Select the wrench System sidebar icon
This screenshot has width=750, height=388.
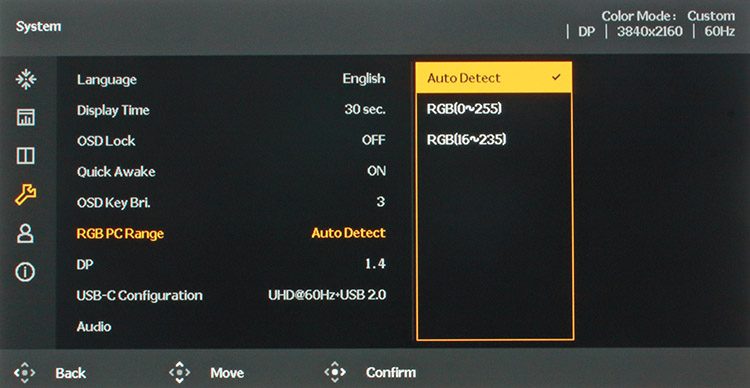click(25, 194)
